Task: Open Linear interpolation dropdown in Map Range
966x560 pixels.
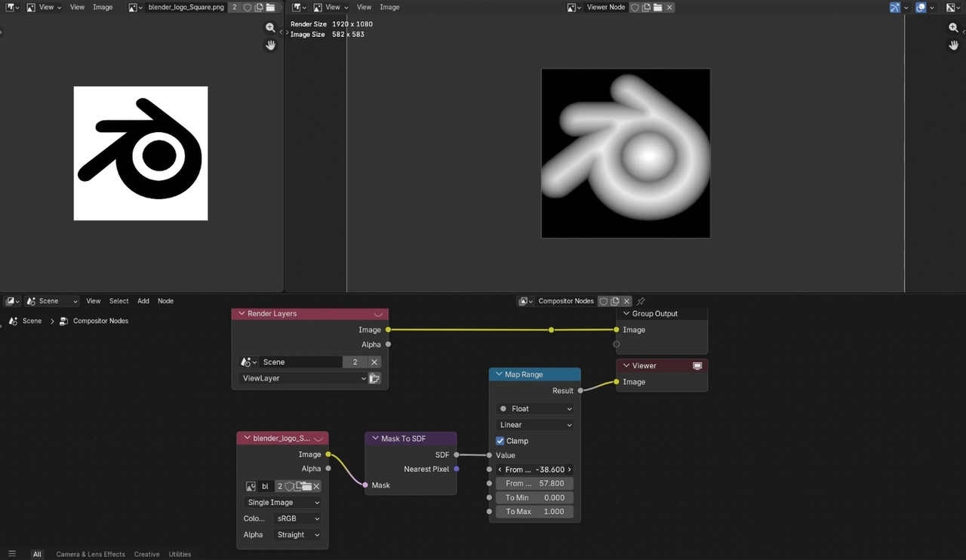Action: coord(534,425)
